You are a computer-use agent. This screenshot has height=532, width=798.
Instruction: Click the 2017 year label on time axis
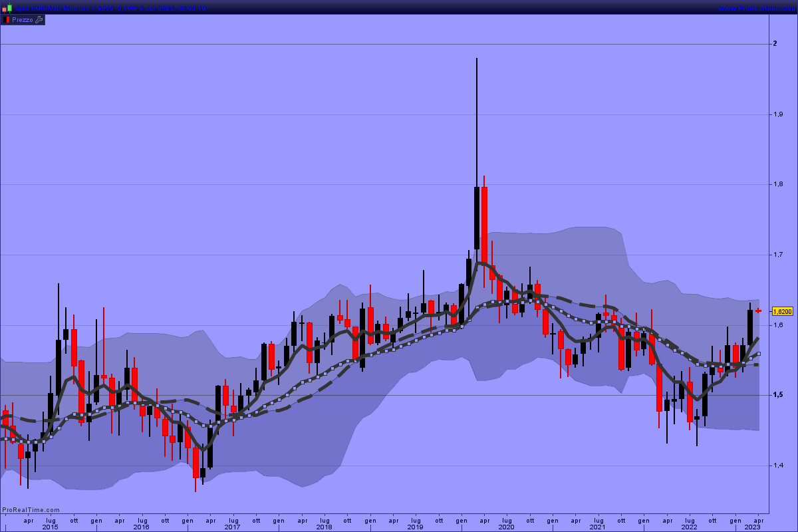[x=232, y=527]
